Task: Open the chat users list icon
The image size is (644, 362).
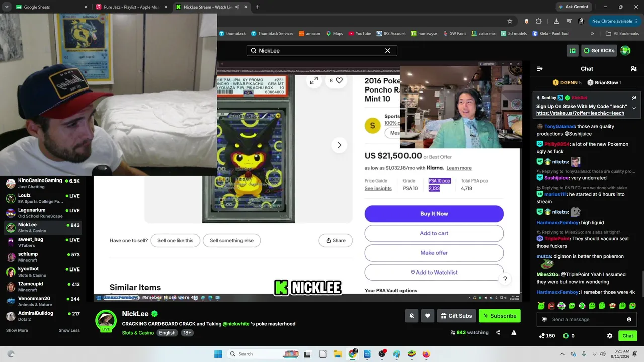Action: tap(633, 69)
